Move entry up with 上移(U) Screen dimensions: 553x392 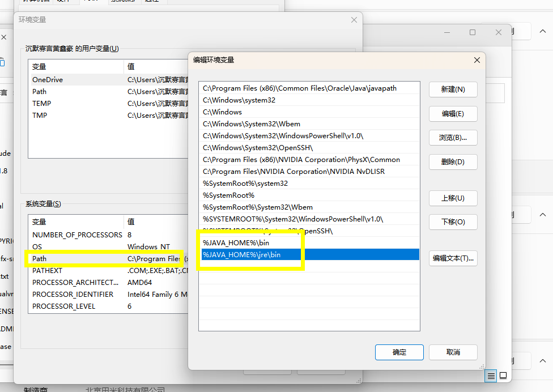click(x=453, y=198)
